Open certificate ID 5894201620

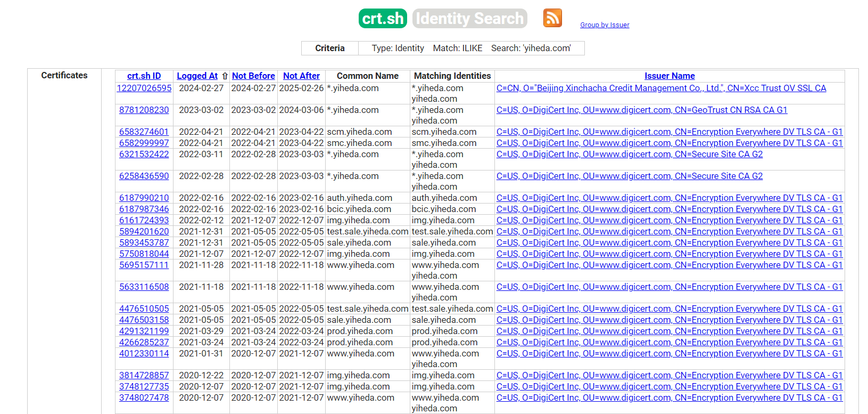point(144,232)
